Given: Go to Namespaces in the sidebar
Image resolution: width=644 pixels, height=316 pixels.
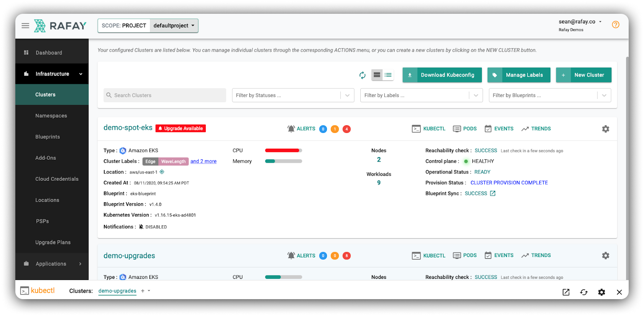Looking at the screenshot, I should coord(51,116).
